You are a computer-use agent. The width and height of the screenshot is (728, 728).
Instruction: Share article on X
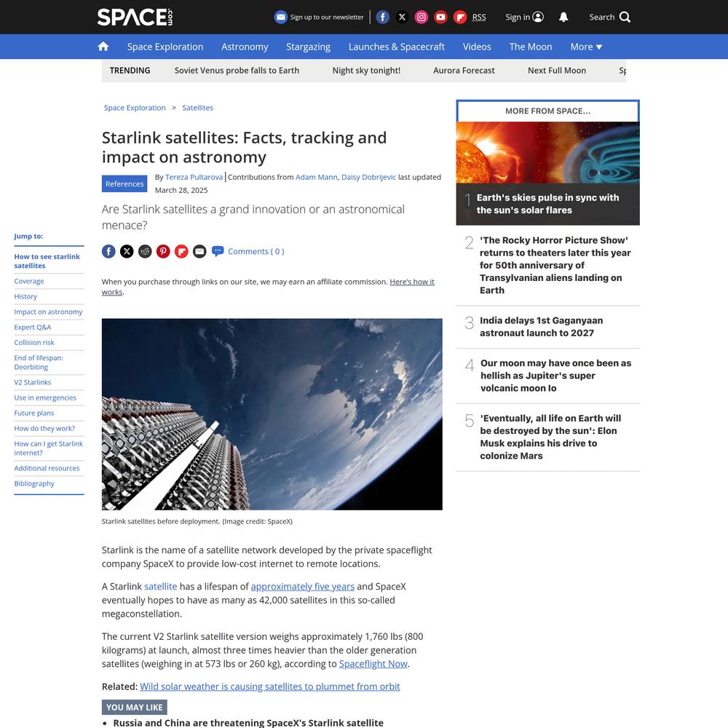(127, 251)
